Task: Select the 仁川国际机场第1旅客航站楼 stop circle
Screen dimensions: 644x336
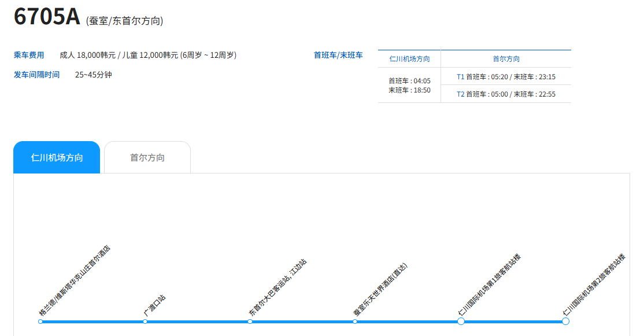Action: coord(461,322)
